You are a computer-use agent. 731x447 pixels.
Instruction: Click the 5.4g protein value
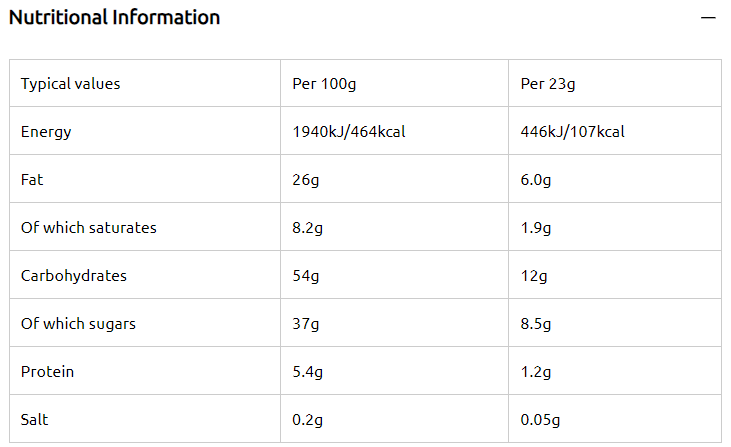click(307, 372)
